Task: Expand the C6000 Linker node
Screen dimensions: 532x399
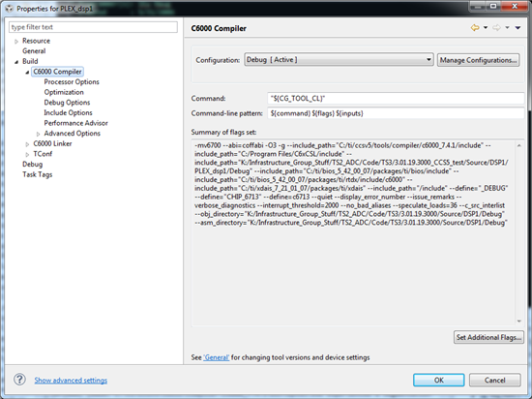Action: pyautogui.click(x=27, y=144)
